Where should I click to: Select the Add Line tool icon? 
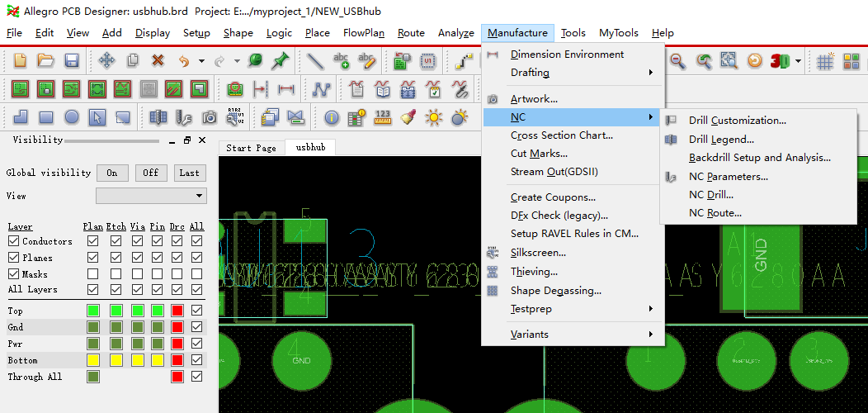coord(315,60)
